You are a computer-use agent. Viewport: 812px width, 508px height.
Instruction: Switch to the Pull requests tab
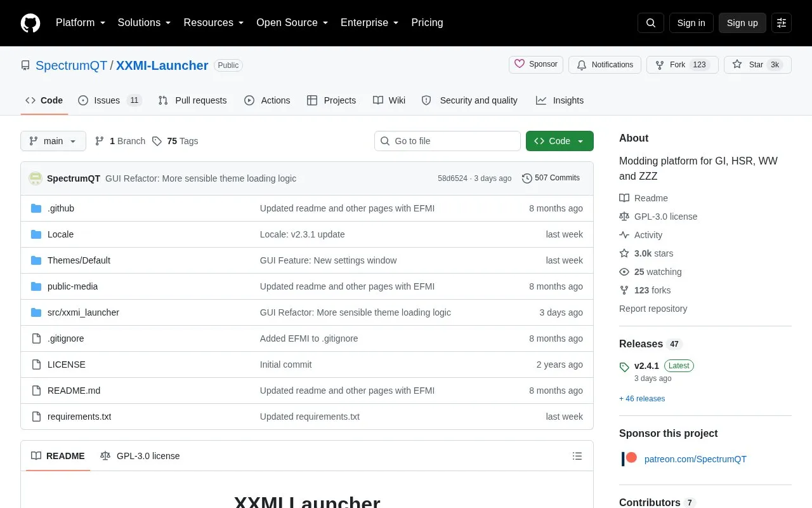coord(192,100)
